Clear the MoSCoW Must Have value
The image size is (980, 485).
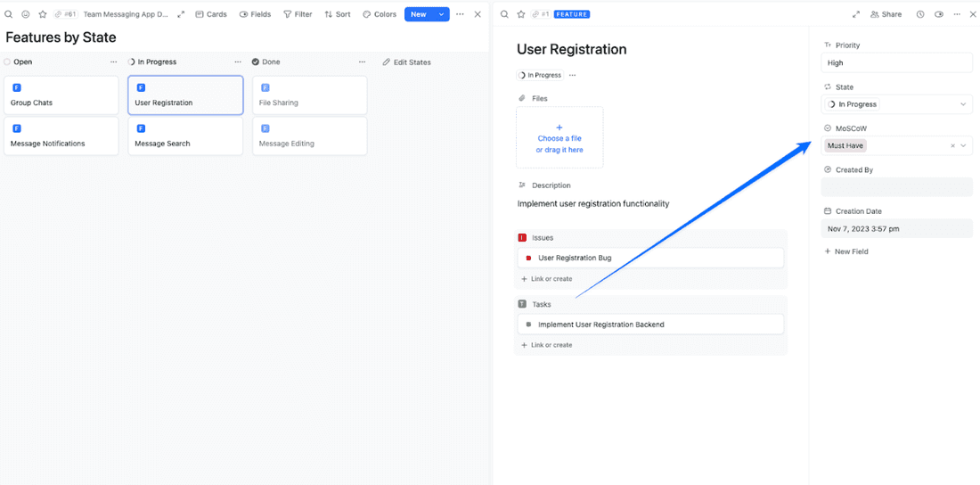tap(952, 145)
